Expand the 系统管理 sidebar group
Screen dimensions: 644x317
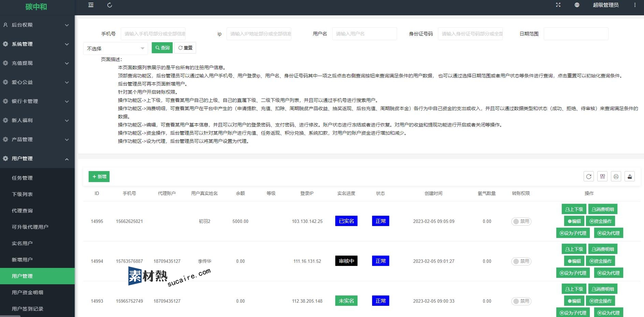[37, 44]
